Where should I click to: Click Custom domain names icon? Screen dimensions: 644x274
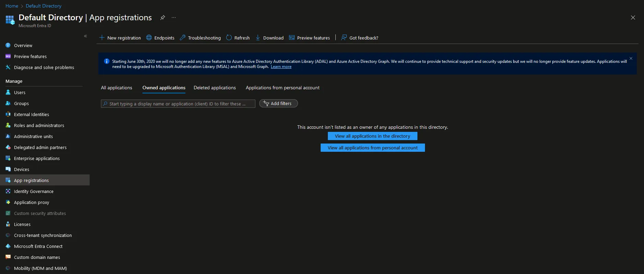click(x=8, y=257)
